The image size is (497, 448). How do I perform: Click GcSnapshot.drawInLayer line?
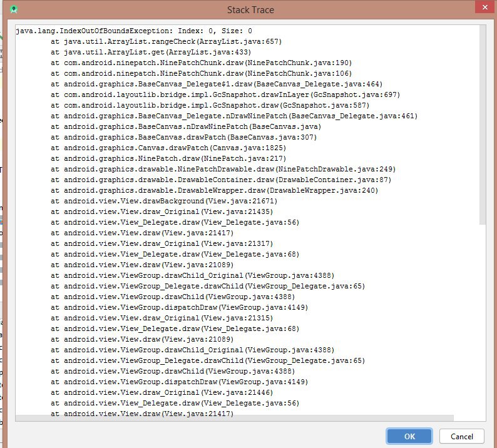click(x=225, y=94)
